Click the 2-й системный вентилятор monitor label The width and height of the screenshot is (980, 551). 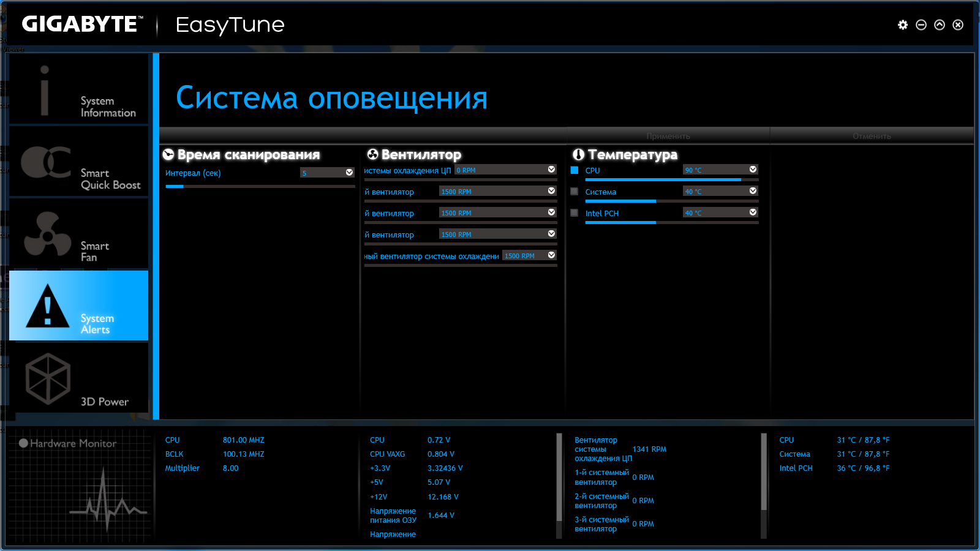click(602, 501)
